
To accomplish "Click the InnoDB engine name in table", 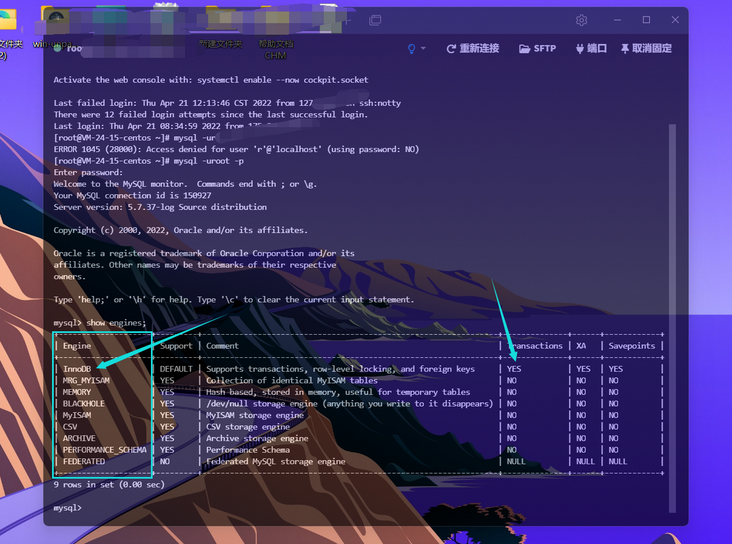I will (77, 369).
